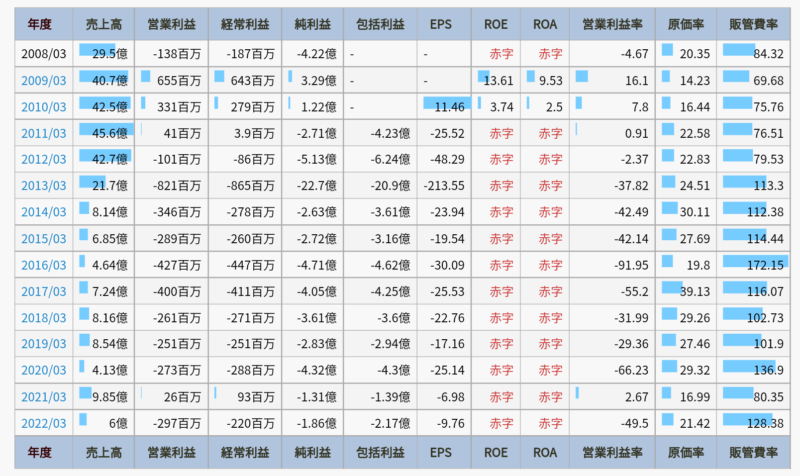Click top header 営業利益率
Screen dimensions: 800x476
pos(612,24)
